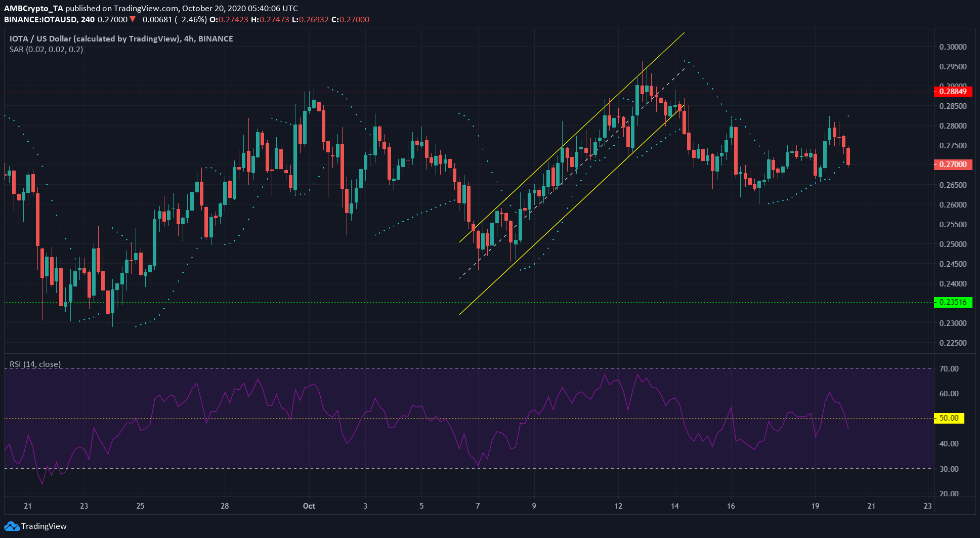Select the green 0.23516 price label
The width and height of the screenshot is (980, 538).
click(x=953, y=302)
